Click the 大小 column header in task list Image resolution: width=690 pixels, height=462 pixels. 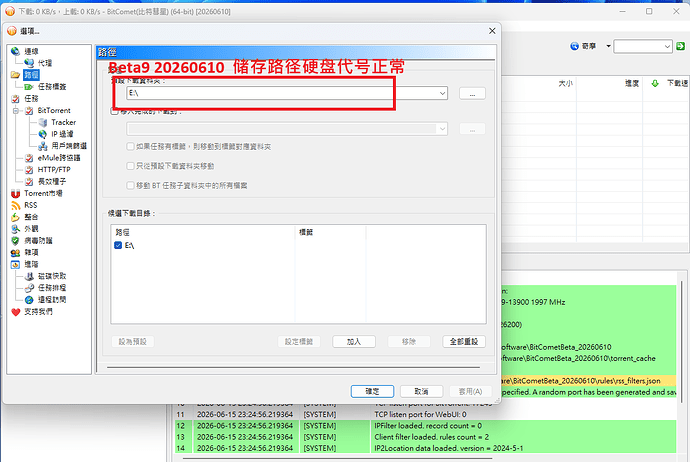566,83
